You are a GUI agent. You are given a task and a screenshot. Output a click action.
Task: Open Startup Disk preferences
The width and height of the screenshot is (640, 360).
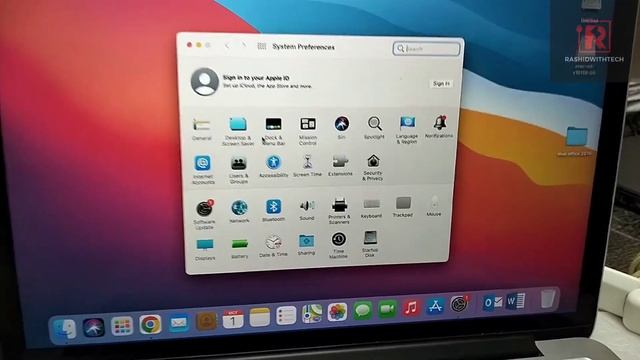pos(370,238)
